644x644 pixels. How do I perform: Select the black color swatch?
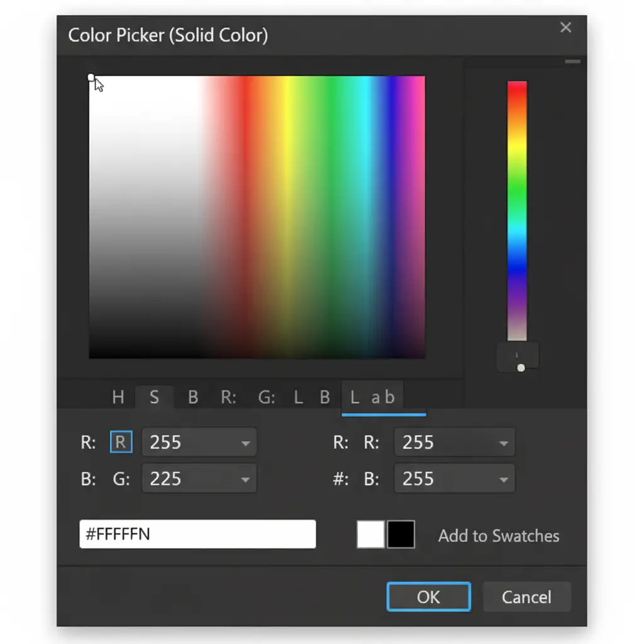point(401,535)
